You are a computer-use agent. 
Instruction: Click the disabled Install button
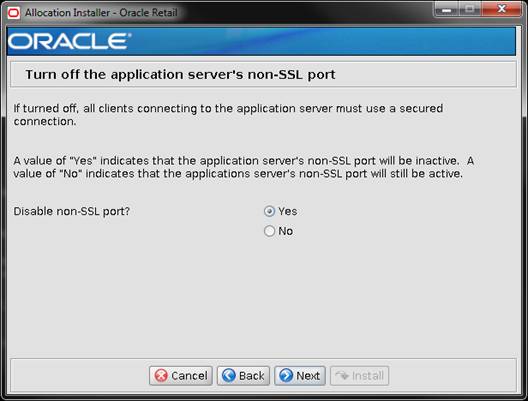[360, 376]
